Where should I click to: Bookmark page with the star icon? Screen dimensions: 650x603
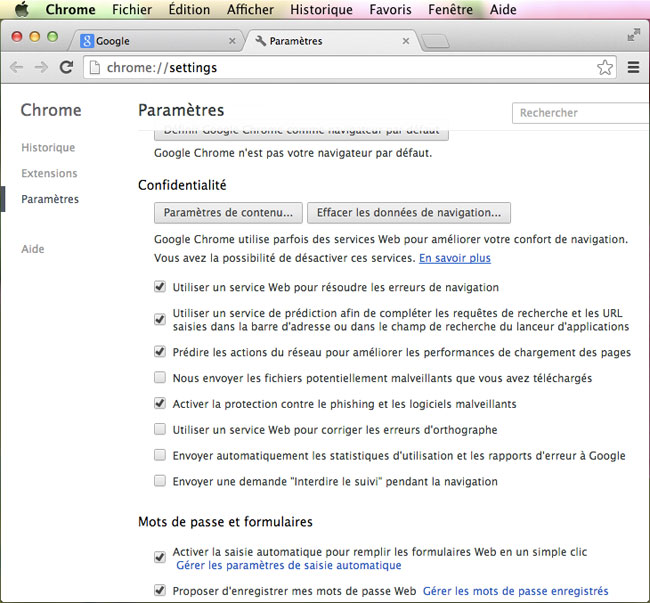pos(605,67)
